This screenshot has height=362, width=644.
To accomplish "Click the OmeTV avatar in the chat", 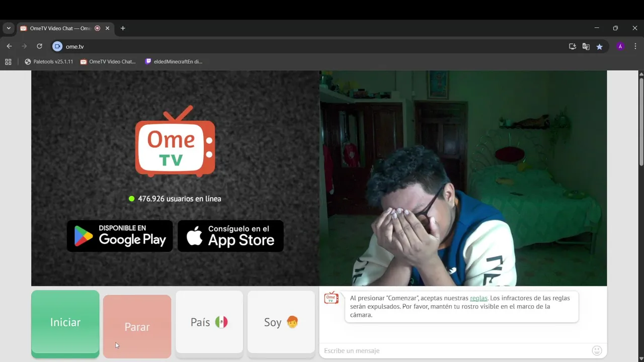I will click(x=331, y=298).
